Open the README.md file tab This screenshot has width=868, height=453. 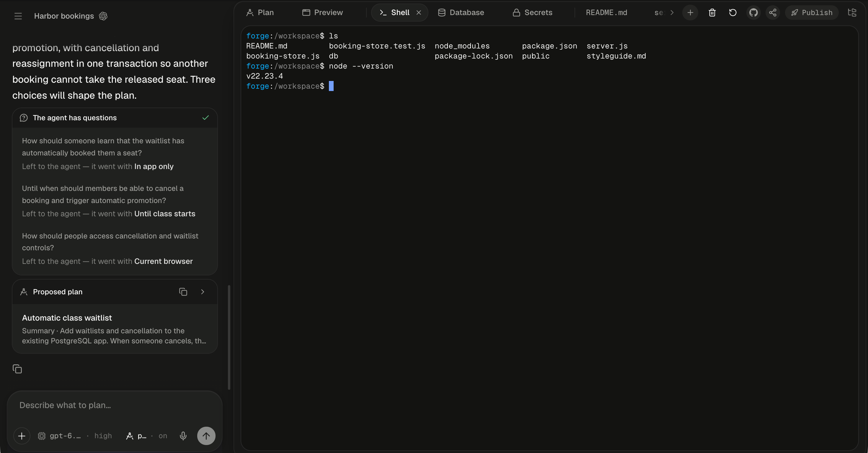[x=606, y=12]
